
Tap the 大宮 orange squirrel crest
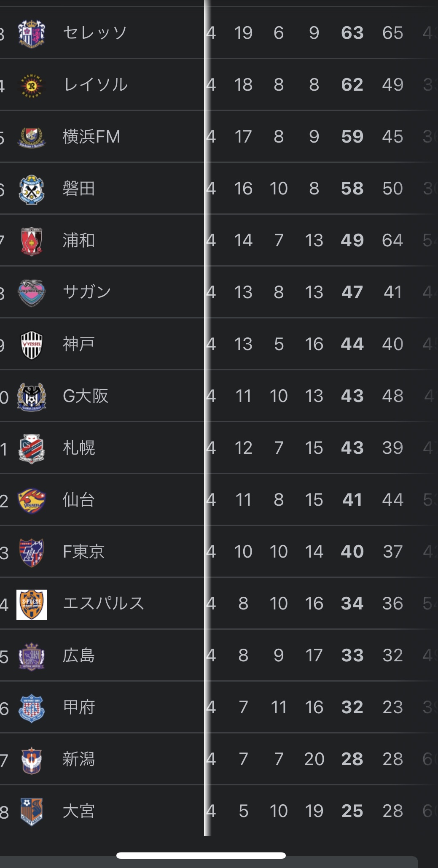(x=32, y=811)
